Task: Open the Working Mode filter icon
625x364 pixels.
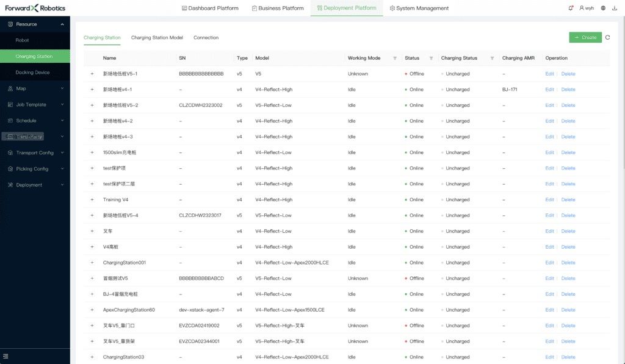Action: (x=395, y=59)
